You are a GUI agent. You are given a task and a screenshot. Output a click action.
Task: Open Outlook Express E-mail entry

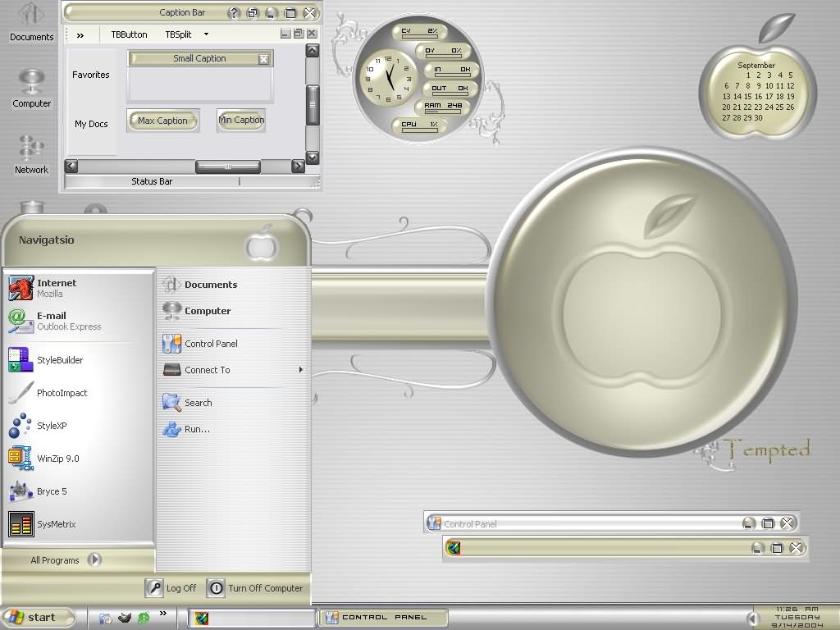(x=80, y=321)
